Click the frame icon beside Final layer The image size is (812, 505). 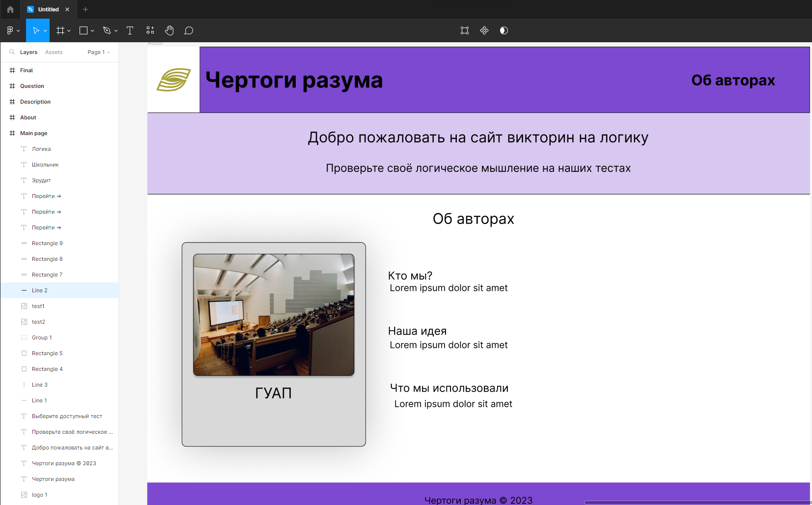point(12,70)
